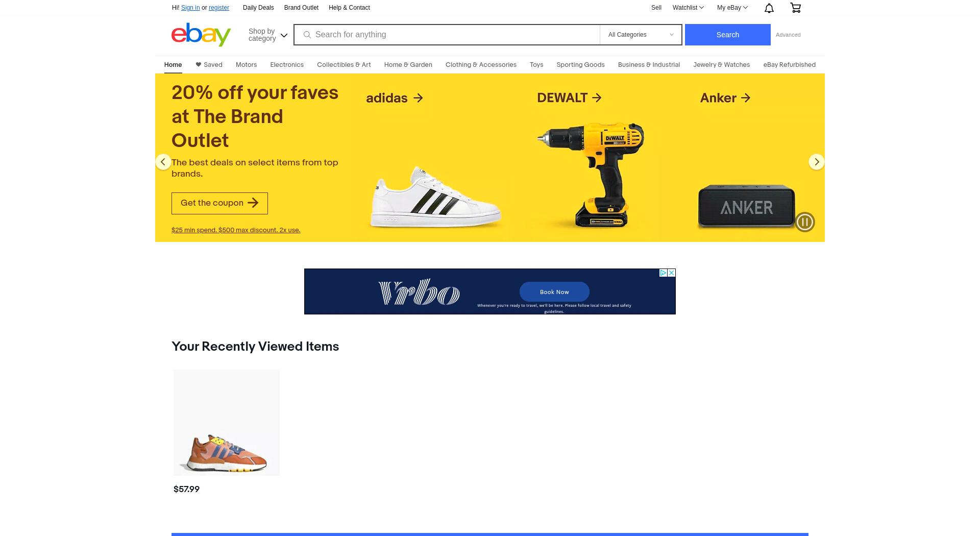Click the Sign in link

190,8
